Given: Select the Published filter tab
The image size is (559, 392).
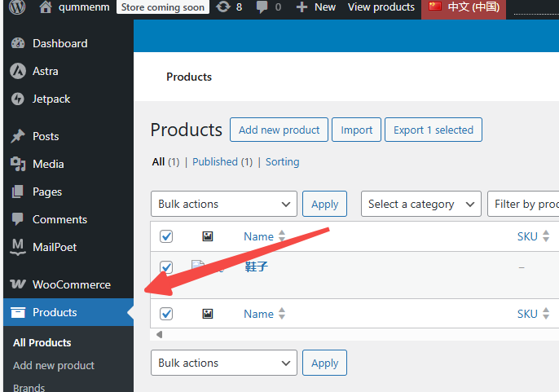Looking at the screenshot, I should (215, 161).
